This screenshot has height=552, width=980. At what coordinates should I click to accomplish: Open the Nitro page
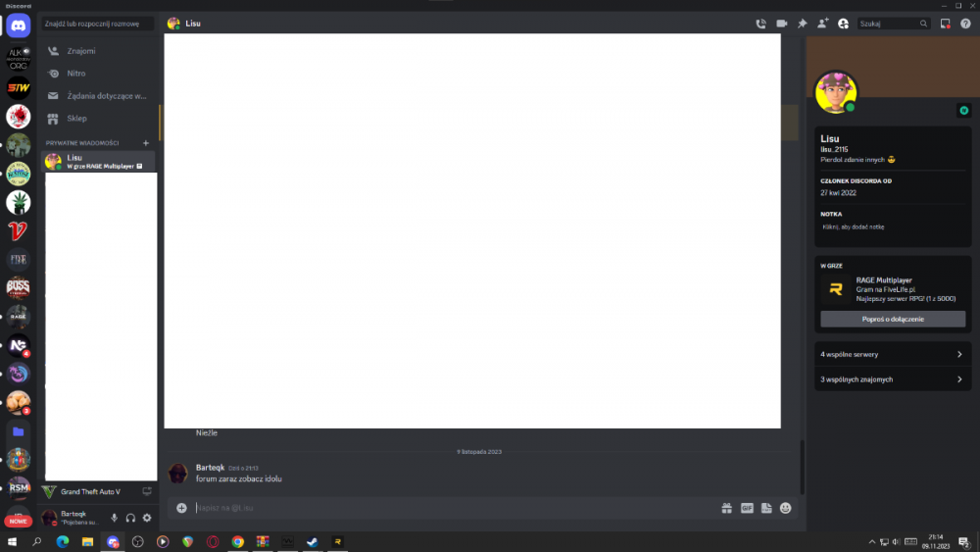coord(99,74)
